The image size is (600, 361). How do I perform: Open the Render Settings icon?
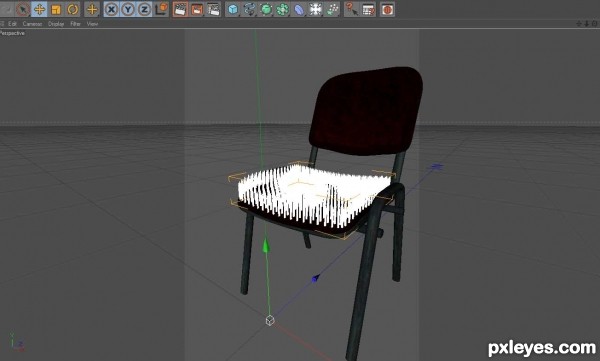(x=214, y=9)
